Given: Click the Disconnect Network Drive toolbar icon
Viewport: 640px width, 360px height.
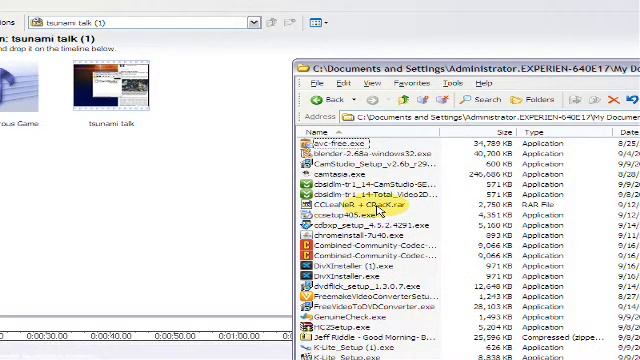Looking at the screenshot, I should click(442, 100).
